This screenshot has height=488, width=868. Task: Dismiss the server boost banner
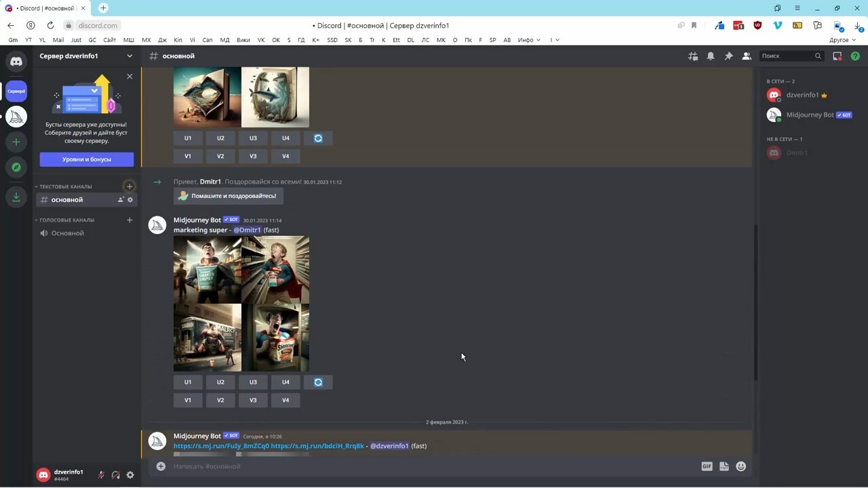click(x=130, y=77)
